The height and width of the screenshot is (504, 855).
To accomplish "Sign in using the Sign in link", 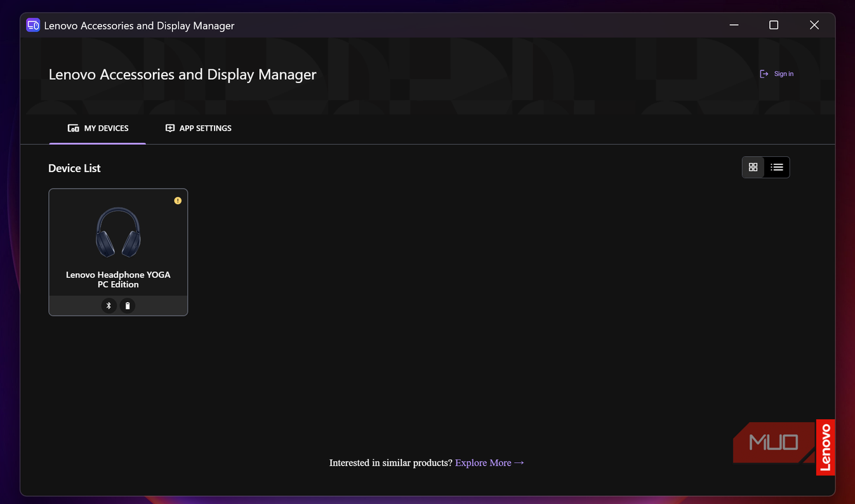I will [784, 74].
